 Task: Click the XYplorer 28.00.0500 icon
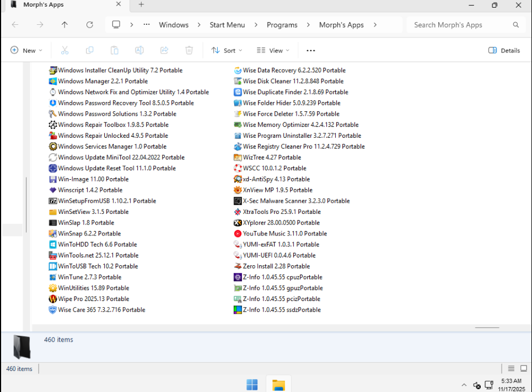(238, 223)
